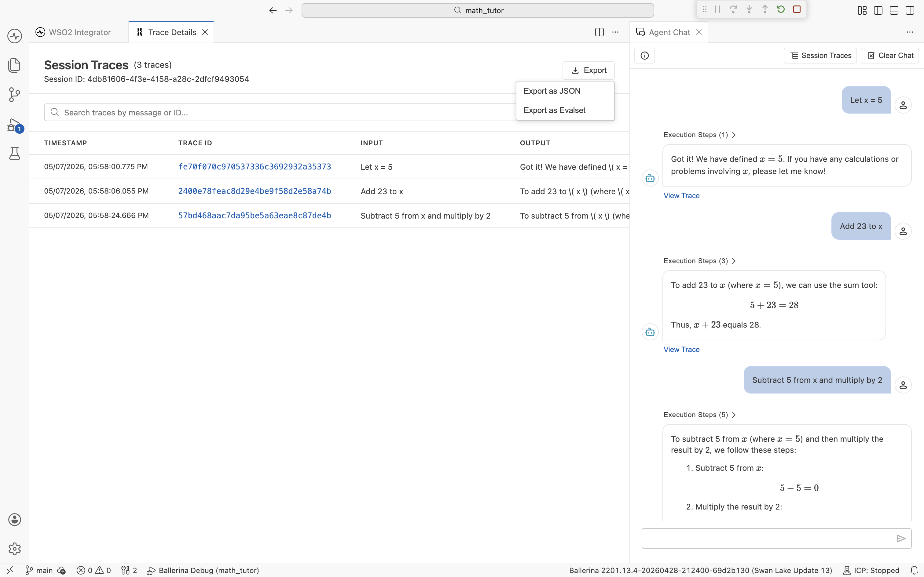The height and width of the screenshot is (577, 924).
Task: Click the send message arrow icon
Action: [x=901, y=539]
